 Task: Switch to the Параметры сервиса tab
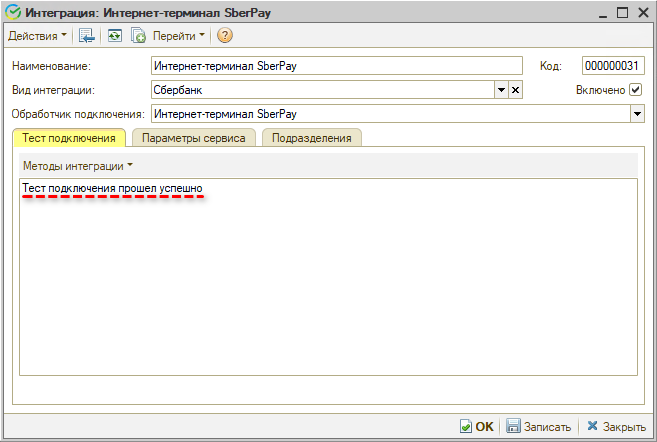pos(194,138)
